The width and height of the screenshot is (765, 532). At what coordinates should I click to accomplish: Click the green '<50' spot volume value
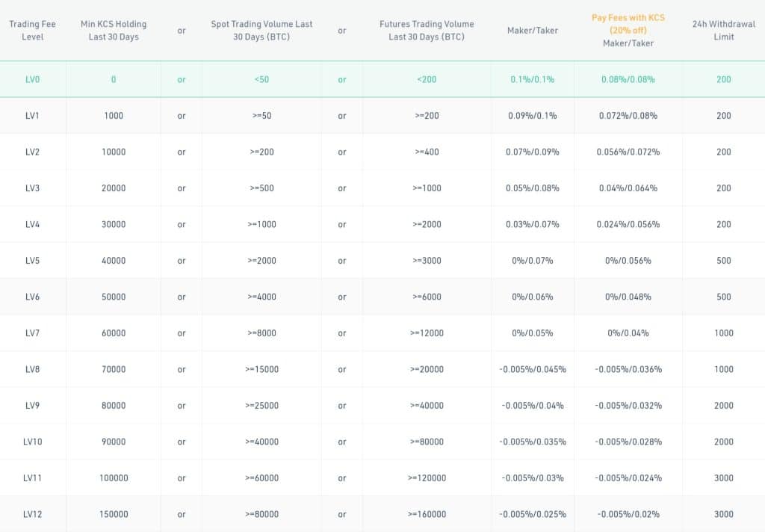(x=261, y=79)
